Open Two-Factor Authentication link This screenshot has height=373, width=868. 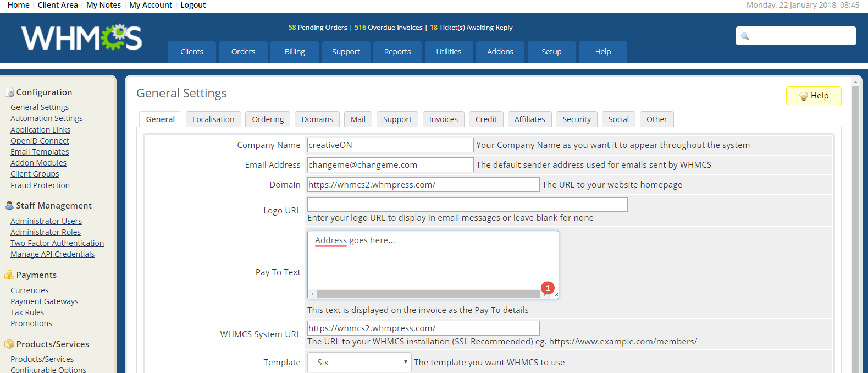click(x=57, y=243)
